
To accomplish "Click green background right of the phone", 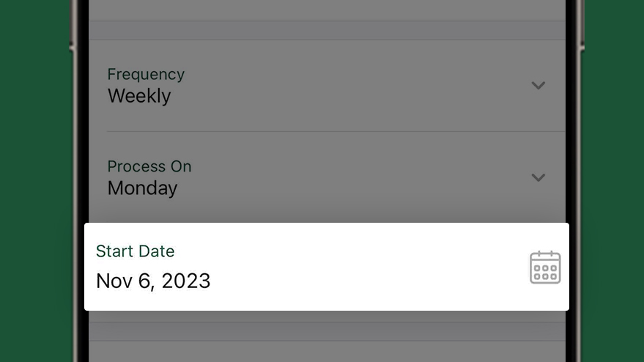I will (614, 181).
